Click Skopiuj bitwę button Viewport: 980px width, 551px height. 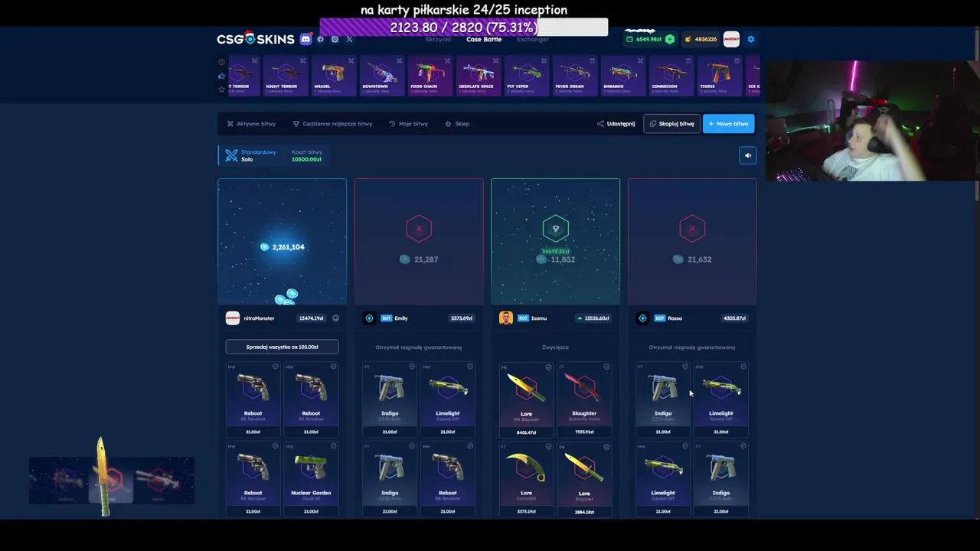click(x=671, y=123)
